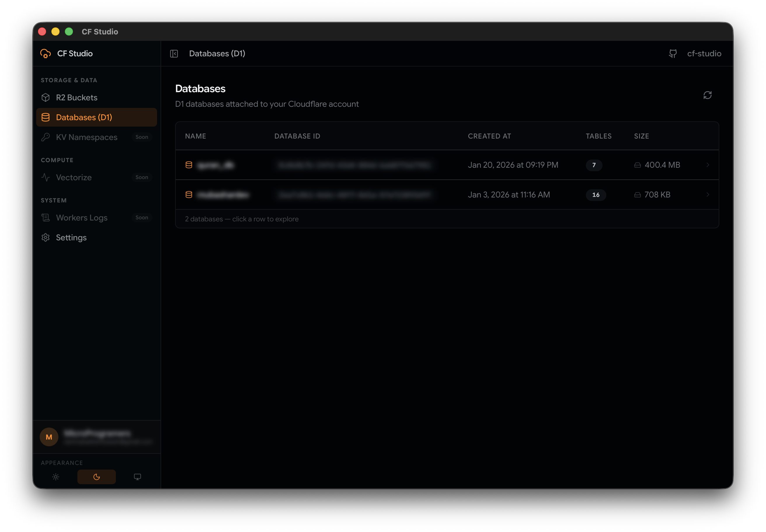Click the tables count badge 7

click(594, 165)
